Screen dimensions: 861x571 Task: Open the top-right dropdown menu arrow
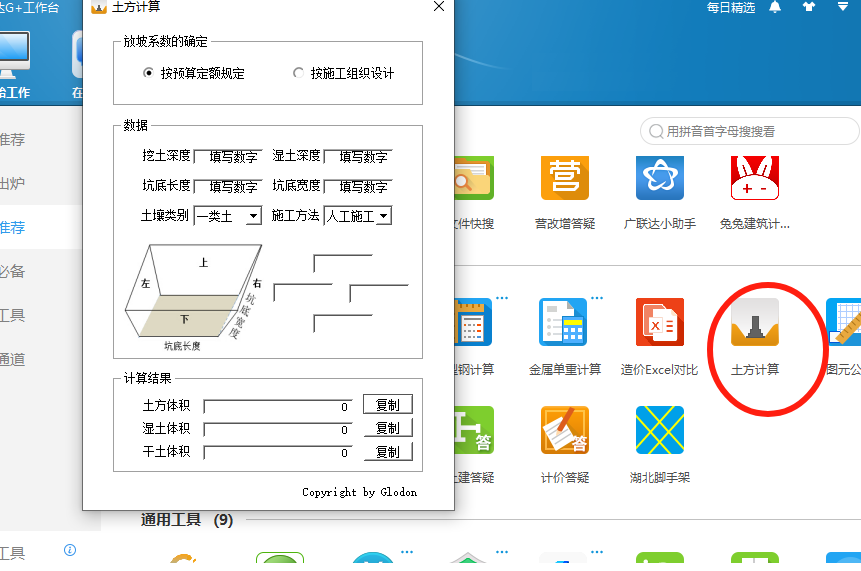(843, 7)
